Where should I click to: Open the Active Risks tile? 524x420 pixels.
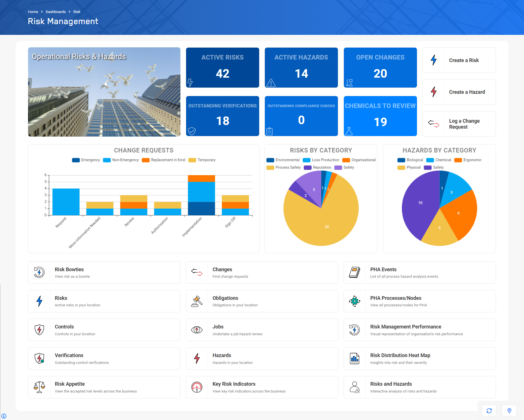(222, 67)
